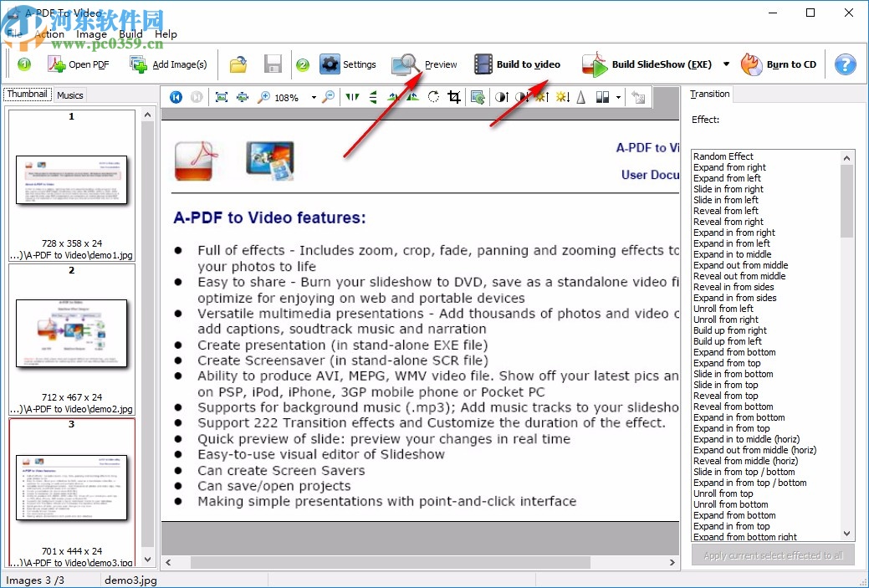
Task: Open the Action menu
Action: point(50,34)
